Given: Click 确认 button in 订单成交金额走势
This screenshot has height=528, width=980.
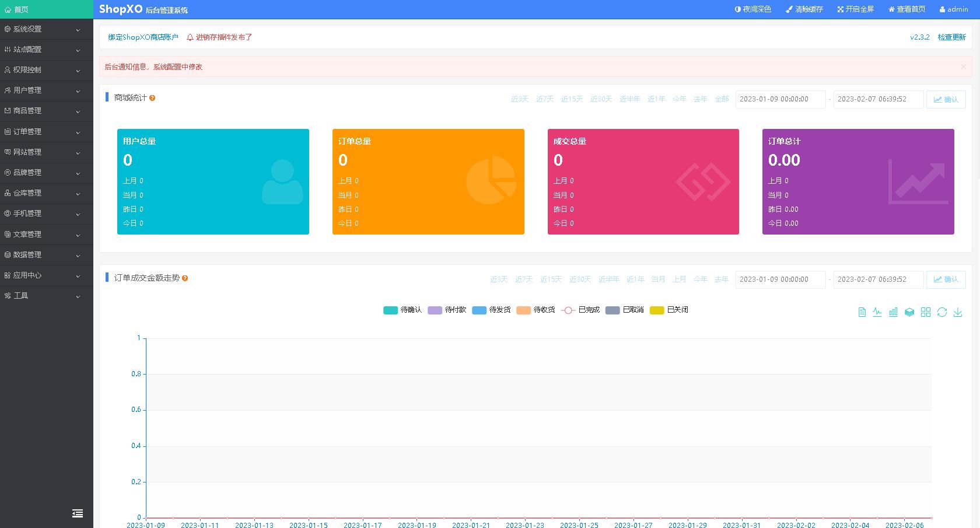Looking at the screenshot, I should coord(946,279).
